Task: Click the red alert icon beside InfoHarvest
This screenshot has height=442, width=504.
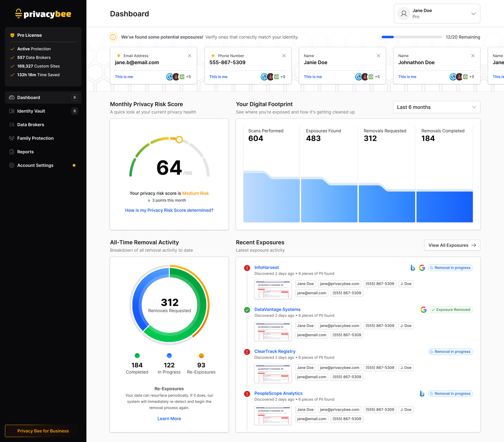Action: [247, 268]
